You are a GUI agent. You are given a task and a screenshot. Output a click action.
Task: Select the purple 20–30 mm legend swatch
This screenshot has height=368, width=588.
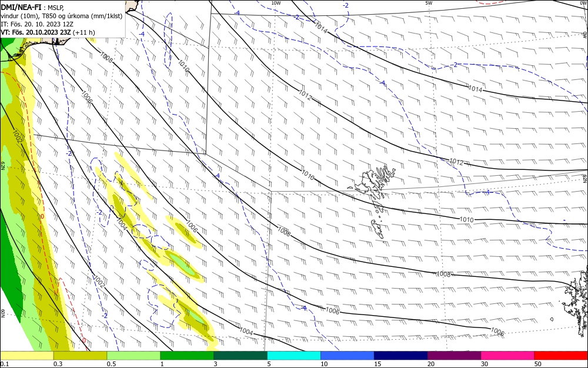click(454, 356)
